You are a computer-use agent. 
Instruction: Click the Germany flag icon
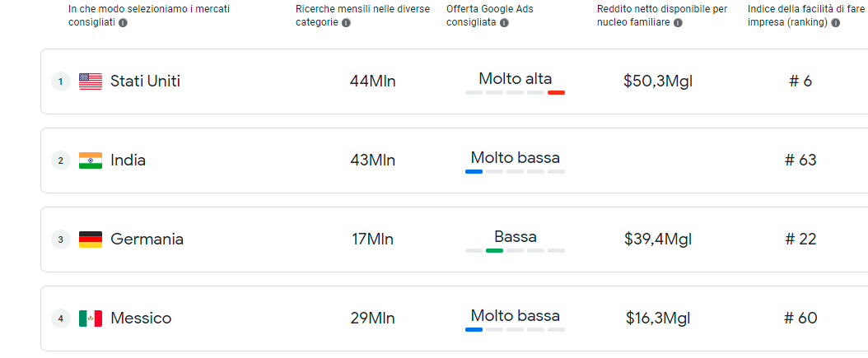(91, 239)
